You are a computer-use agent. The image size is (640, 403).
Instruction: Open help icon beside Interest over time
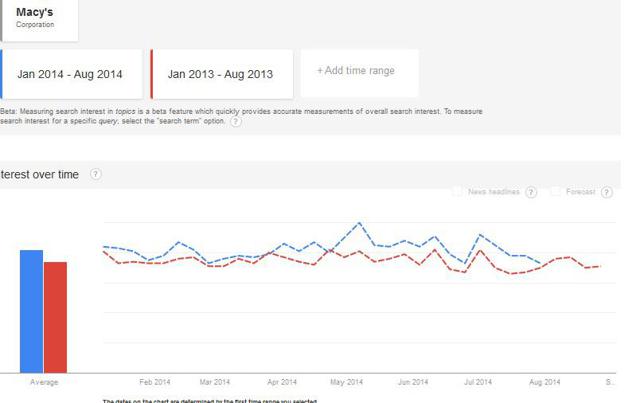tap(96, 174)
